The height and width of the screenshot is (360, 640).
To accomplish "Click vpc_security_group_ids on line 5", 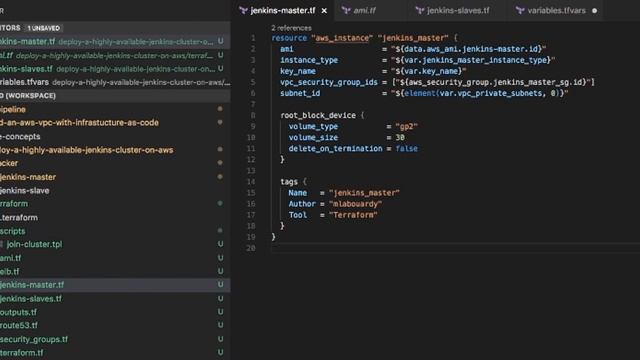I will [x=329, y=82].
